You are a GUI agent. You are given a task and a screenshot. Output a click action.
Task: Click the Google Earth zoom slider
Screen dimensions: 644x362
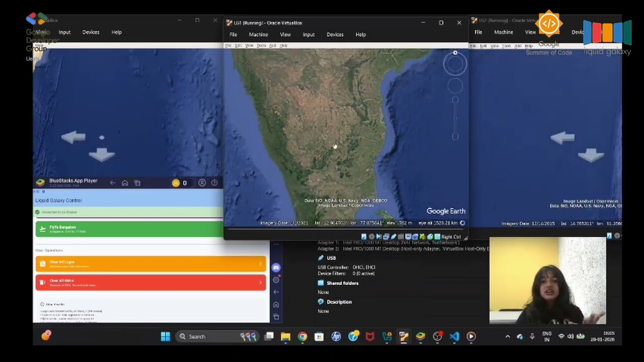click(x=455, y=118)
